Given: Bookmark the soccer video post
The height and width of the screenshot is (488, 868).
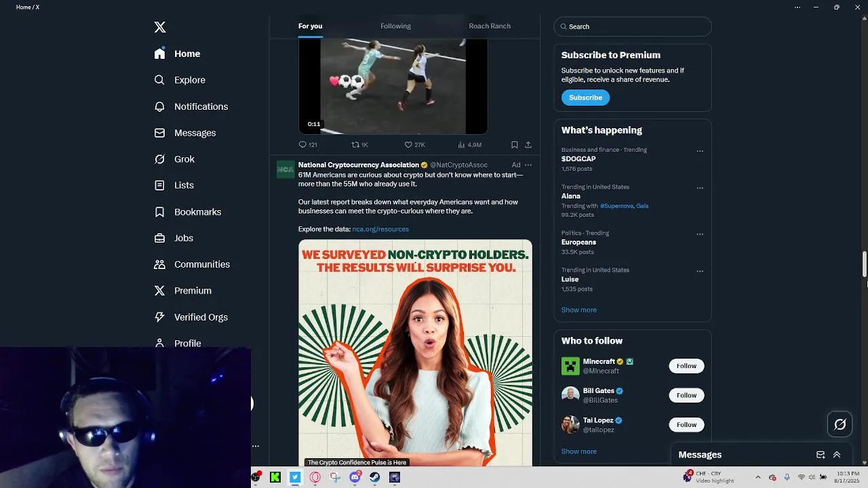Looking at the screenshot, I should [x=515, y=144].
